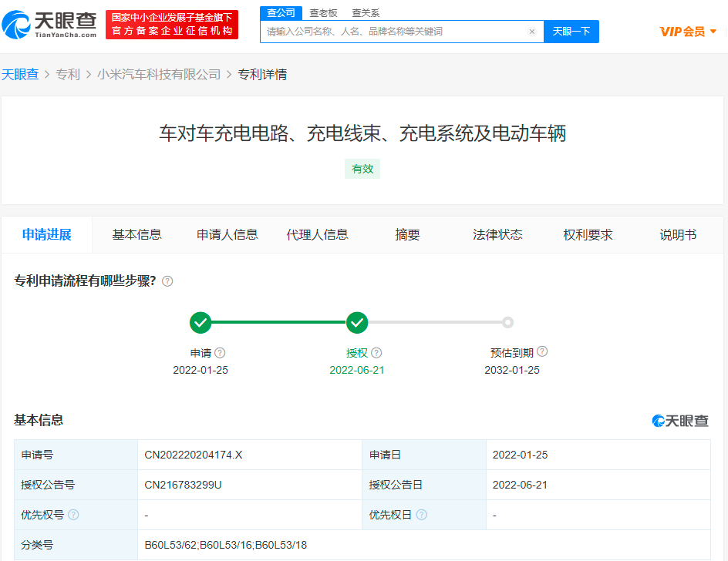Switch to the 查关系 search tab
The image size is (728, 561).
click(x=366, y=13)
